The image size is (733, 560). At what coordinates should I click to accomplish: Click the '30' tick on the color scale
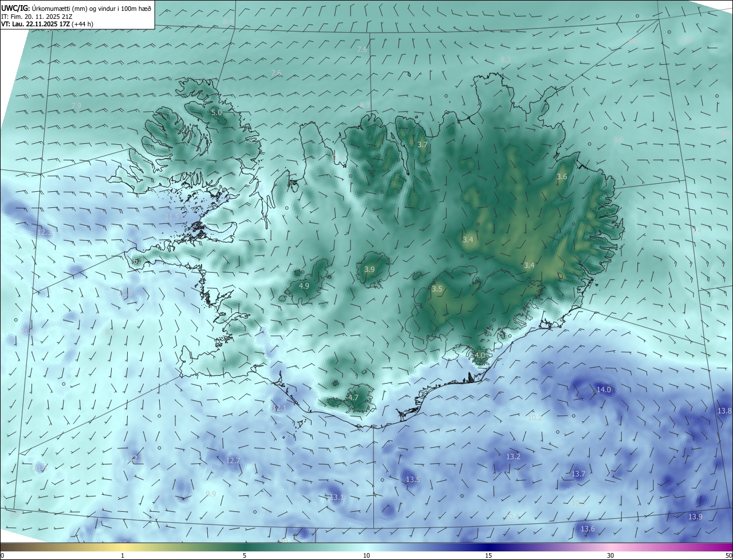point(610,556)
